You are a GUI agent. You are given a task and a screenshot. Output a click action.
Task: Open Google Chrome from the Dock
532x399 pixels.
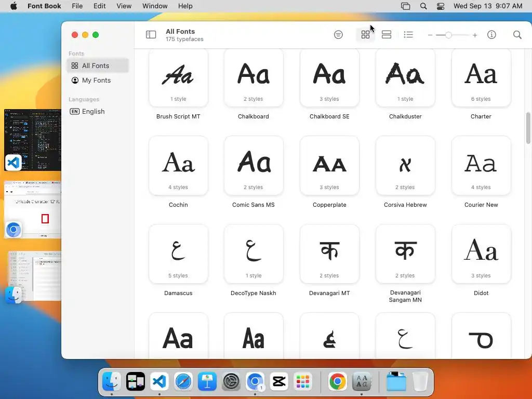338,381
